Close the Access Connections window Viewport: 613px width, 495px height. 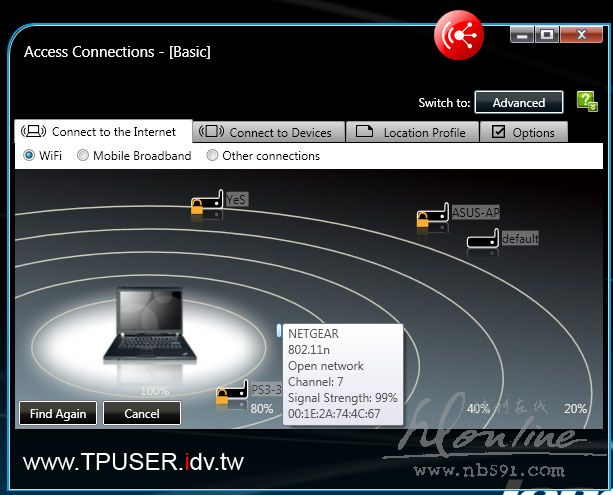click(581, 35)
